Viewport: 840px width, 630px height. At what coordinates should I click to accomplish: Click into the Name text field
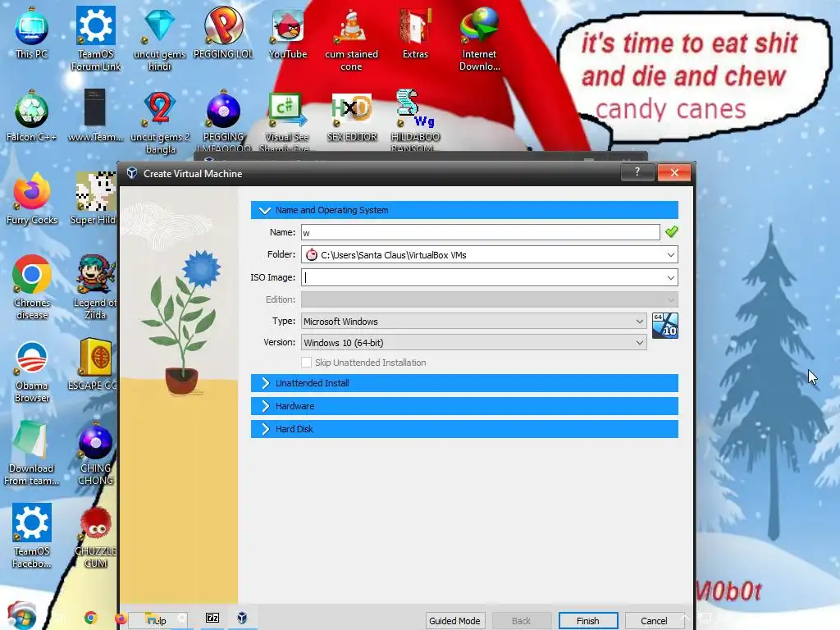(x=480, y=232)
